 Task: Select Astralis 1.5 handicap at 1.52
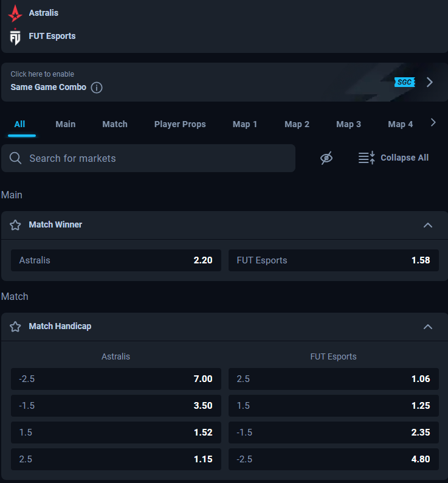116,433
